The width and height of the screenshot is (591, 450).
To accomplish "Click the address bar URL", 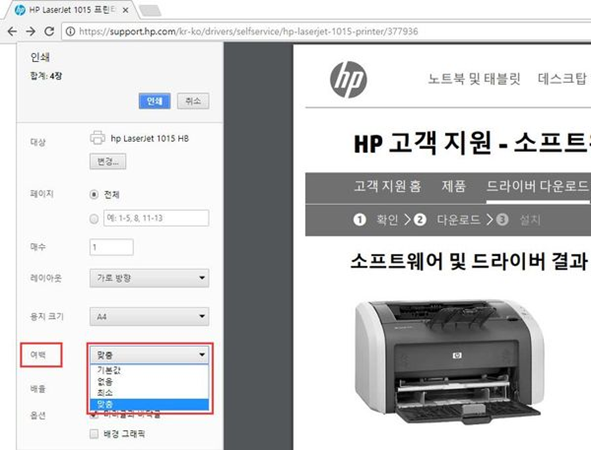I will coord(248,31).
